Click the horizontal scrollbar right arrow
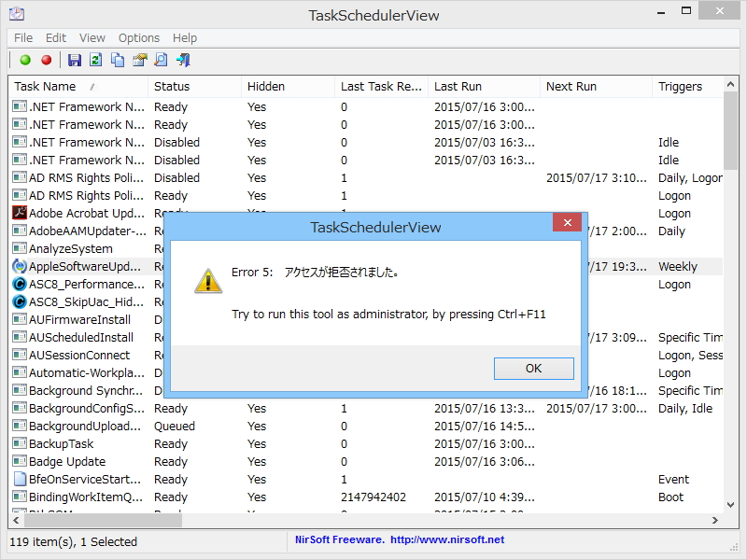Screen dimensions: 747x560 pos(715,521)
